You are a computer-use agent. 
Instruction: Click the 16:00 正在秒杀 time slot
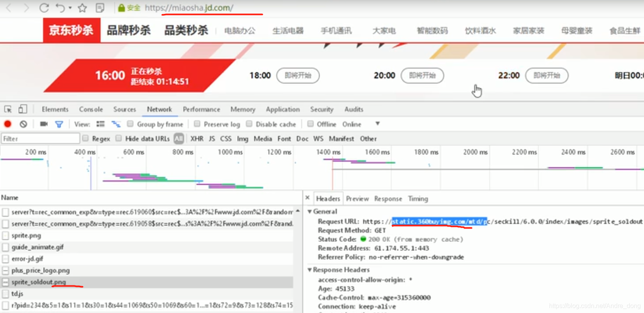(x=141, y=76)
